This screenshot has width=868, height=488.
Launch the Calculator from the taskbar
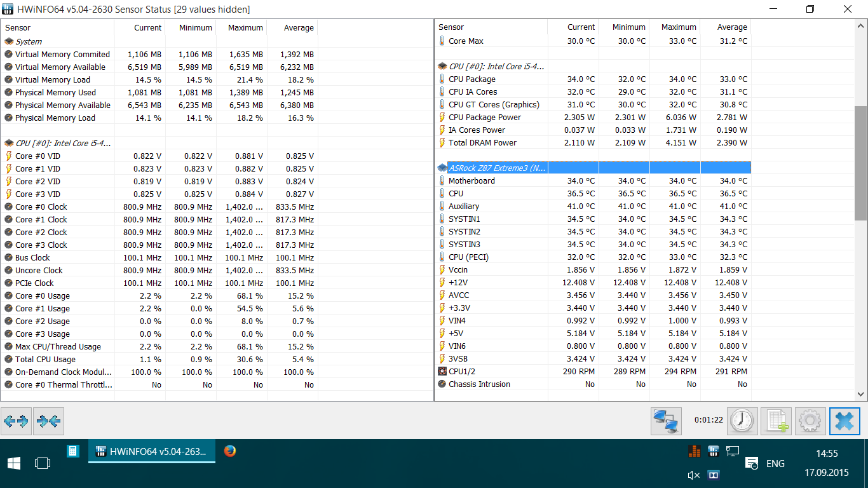click(73, 451)
